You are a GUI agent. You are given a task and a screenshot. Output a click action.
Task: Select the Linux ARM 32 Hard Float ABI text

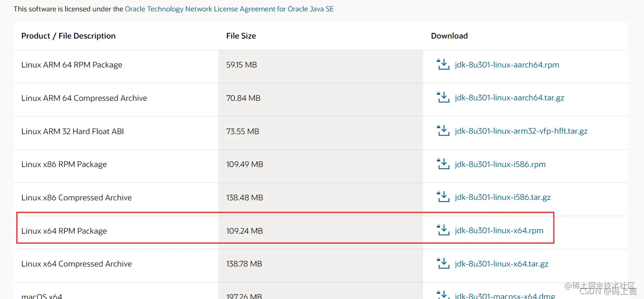pyautogui.click(x=72, y=131)
